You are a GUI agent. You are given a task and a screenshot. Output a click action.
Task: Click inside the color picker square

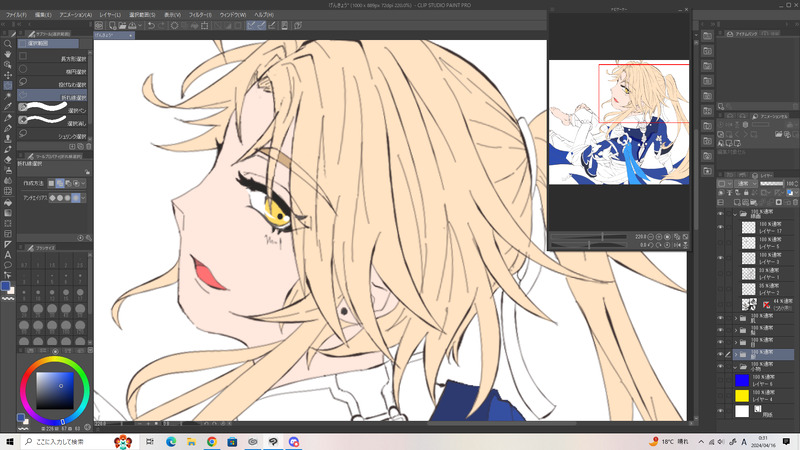pyautogui.click(x=55, y=390)
